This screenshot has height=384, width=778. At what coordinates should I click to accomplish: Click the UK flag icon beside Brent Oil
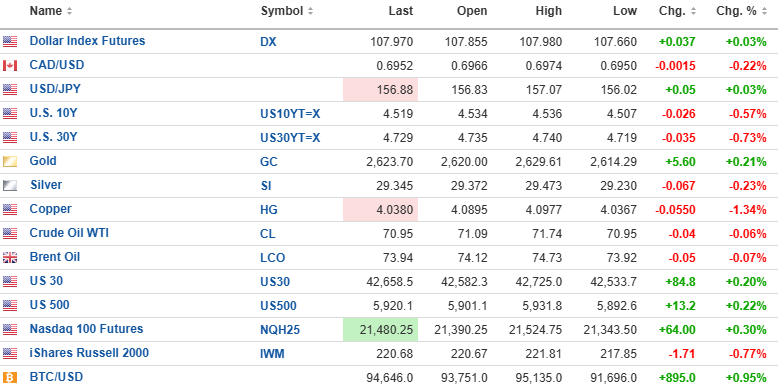click(10, 257)
